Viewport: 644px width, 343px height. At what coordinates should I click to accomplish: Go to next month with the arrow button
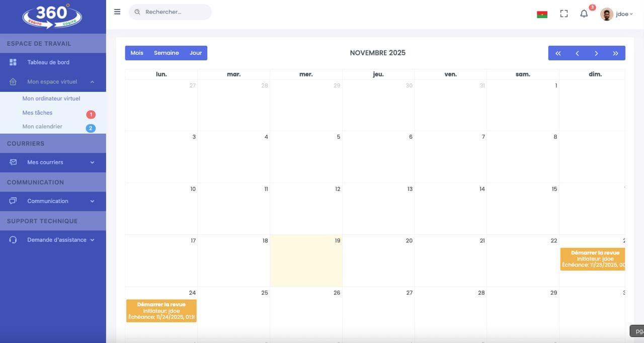(x=596, y=53)
